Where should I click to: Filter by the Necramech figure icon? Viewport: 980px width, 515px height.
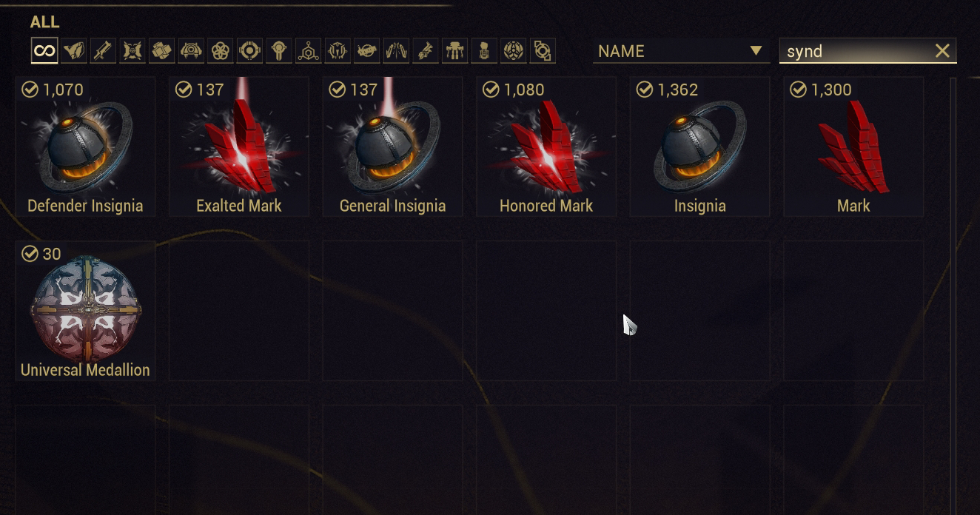pos(455,51)
